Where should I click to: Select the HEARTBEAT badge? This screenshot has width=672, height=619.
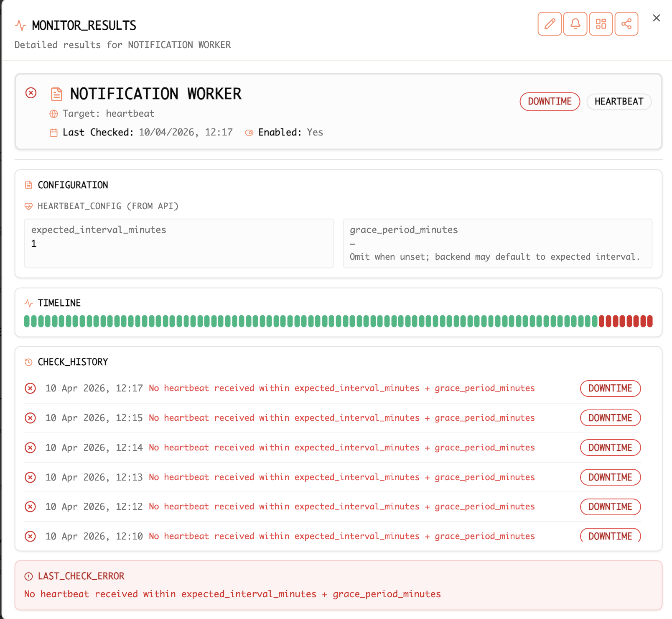click(619, 101)
